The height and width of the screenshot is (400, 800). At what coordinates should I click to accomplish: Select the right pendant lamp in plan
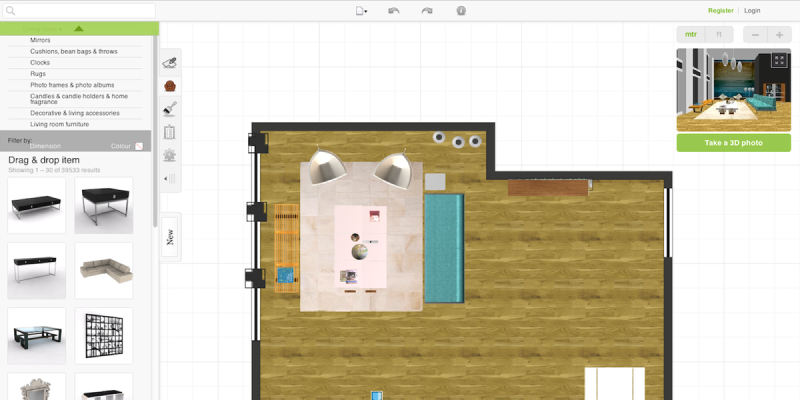pyautogui.click(x=393, y=169)
